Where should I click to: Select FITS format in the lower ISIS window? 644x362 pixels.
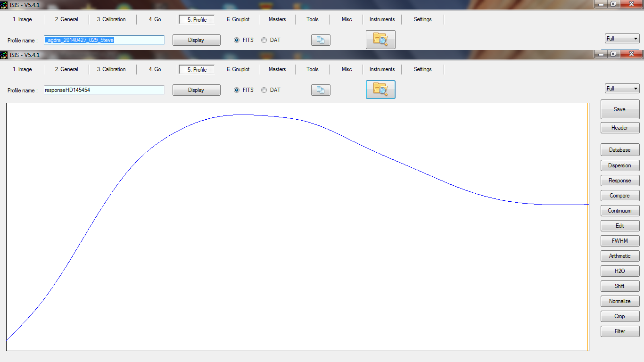(237, 90)
